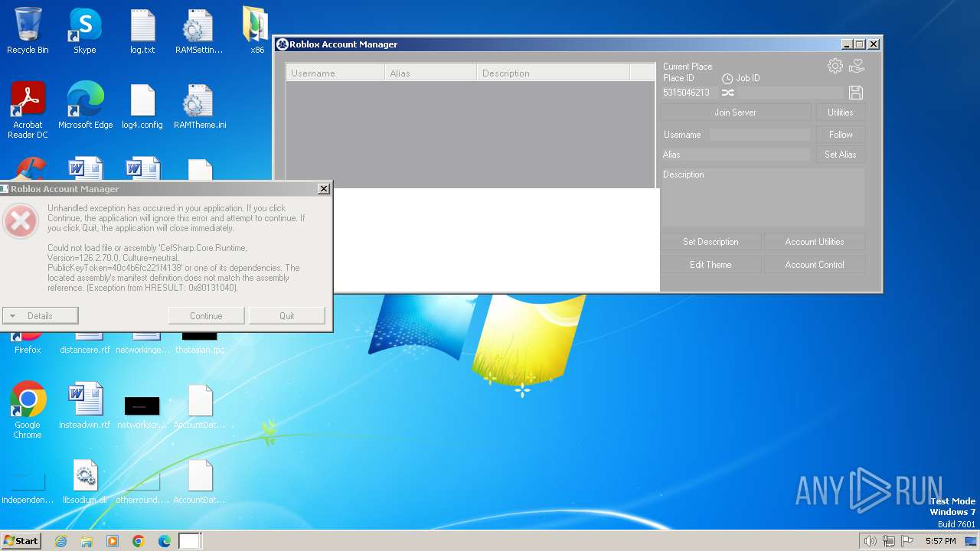Open the x86 folder on desktop

[256, 31]
